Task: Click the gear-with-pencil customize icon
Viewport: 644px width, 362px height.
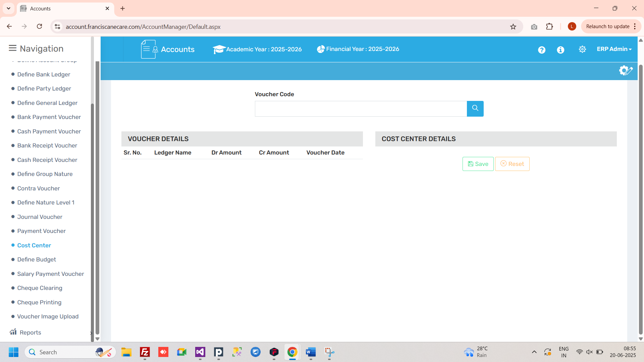Action: point(626,71)
